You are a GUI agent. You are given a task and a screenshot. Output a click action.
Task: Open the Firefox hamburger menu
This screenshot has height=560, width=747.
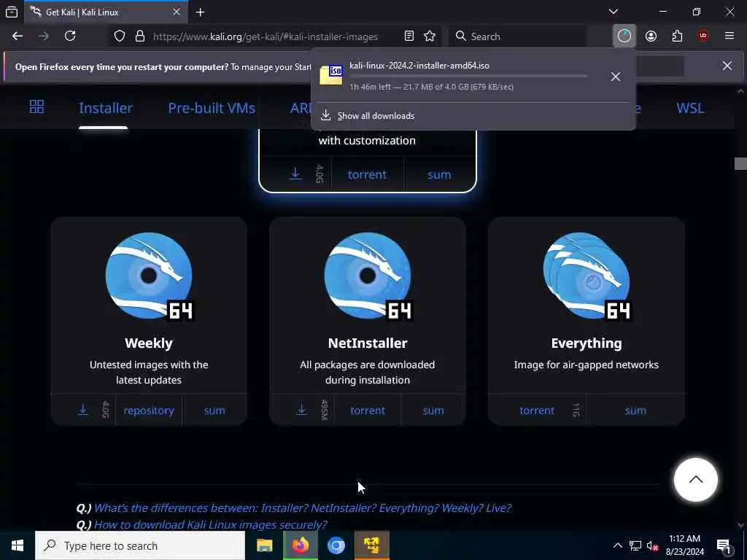[x=729, y=36]
